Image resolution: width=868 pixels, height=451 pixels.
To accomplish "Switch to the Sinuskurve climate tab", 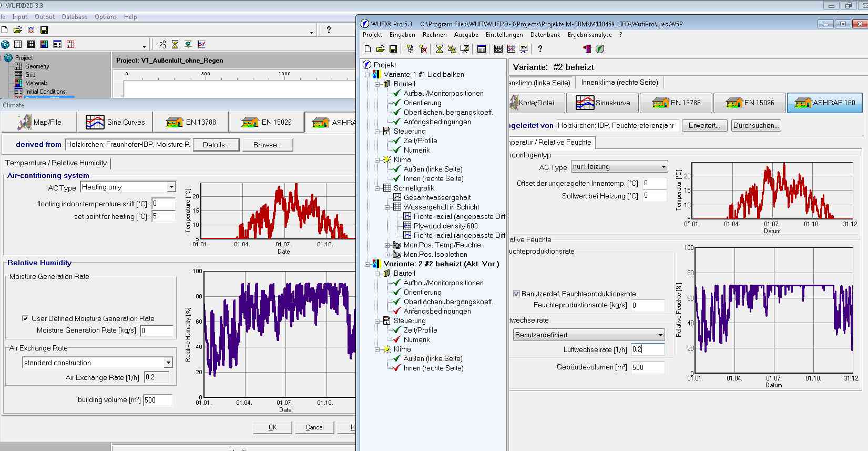I will tap(603, 103).
